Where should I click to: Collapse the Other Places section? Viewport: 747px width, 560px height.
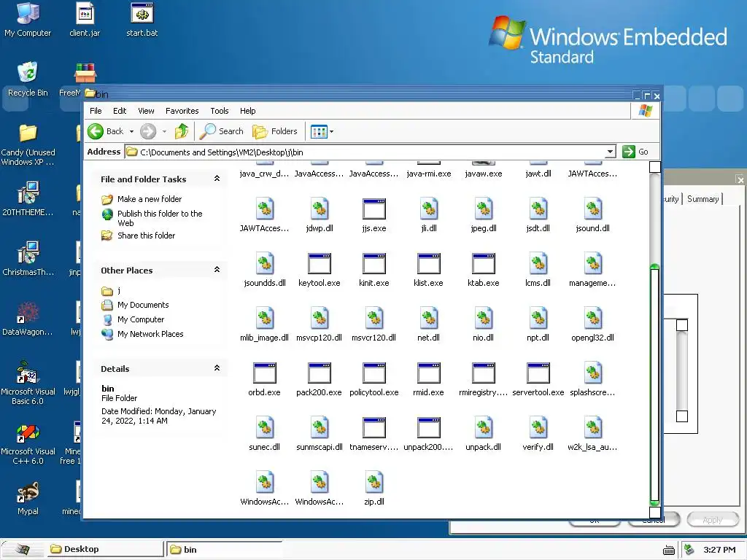[217, 270]
